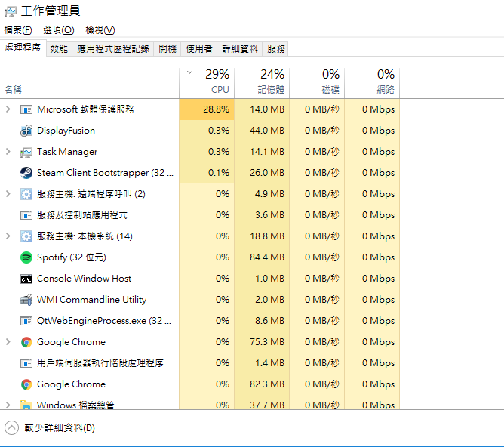The height and width of the screenshot is (447, 504).
Task: Click the 28.8% CPU value cell
Action: point(207,109)
